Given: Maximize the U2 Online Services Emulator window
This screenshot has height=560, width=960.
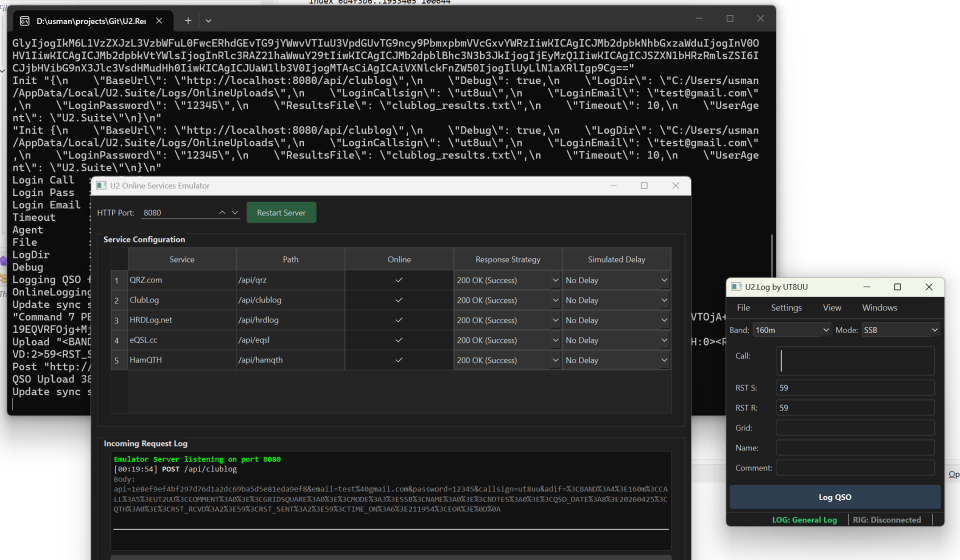Looking at the screenshot, I should pos(644,185).
